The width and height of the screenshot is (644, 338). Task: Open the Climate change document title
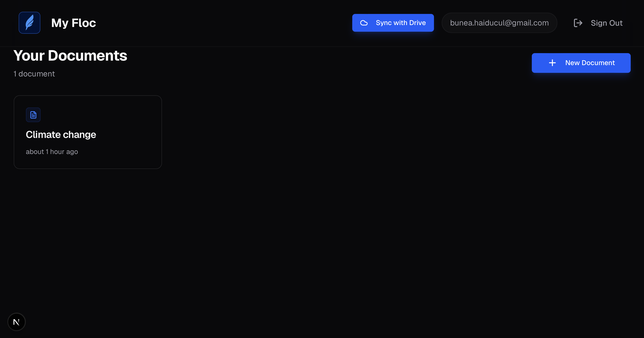coord(61,135)
